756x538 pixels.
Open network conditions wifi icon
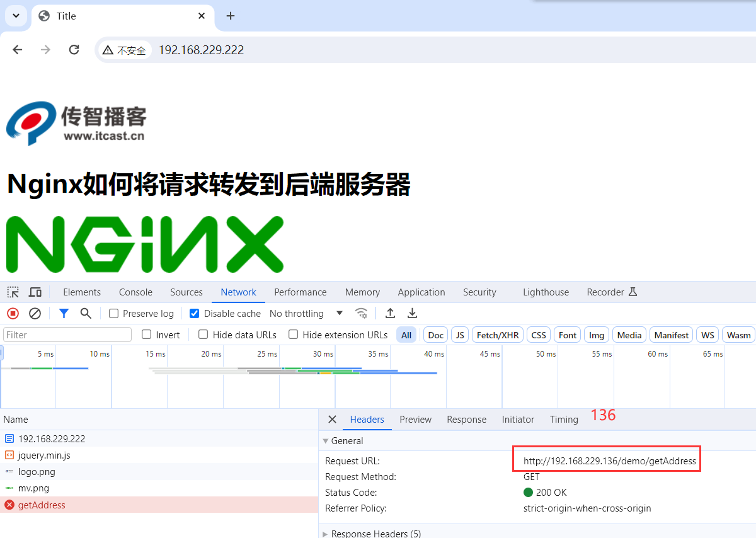[361, 313]
